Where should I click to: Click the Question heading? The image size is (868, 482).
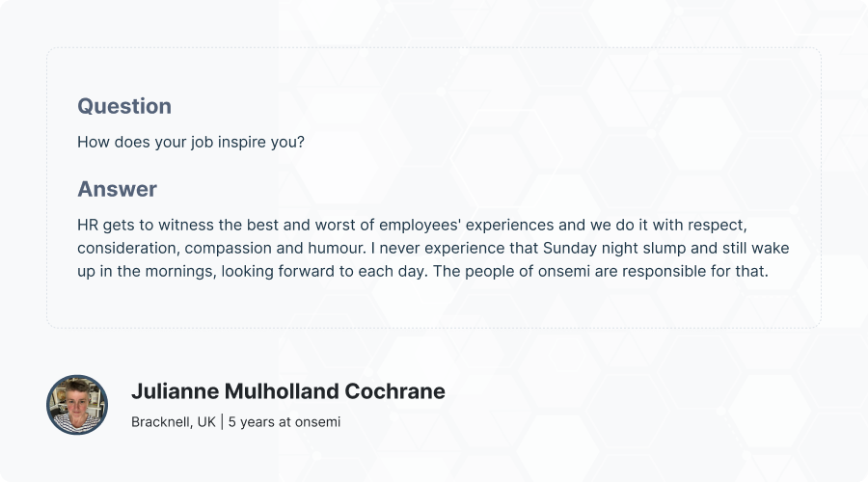pos(124,106)
